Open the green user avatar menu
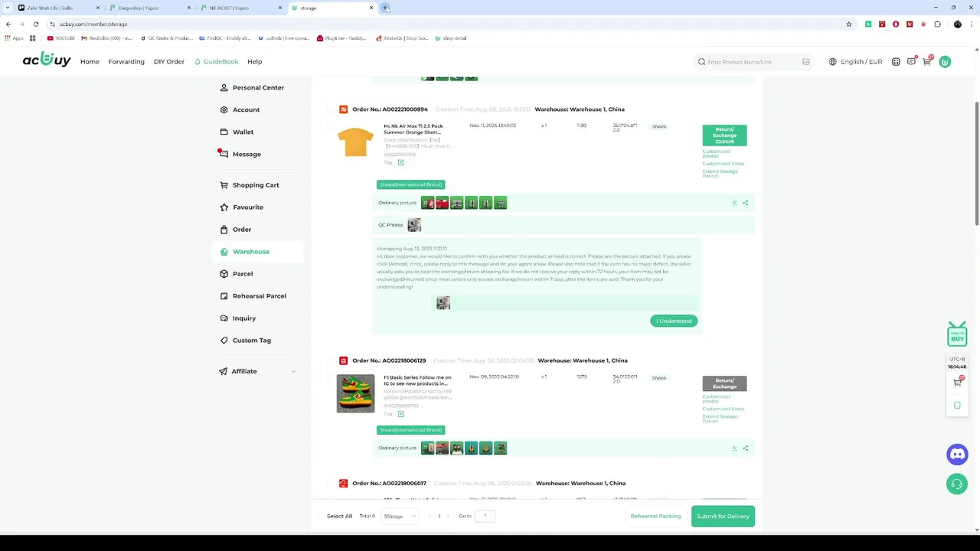The image size is (980, 551). pos(945,62)
